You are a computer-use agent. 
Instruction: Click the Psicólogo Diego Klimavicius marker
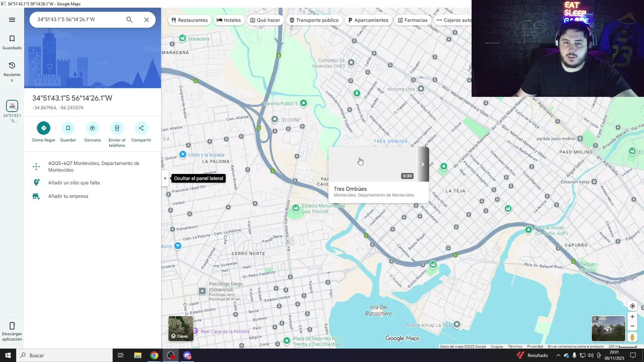tap(202, 291)
